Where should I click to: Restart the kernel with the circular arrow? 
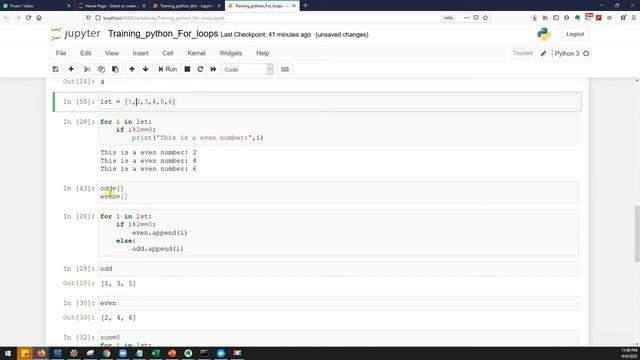[x=200, y=69]
